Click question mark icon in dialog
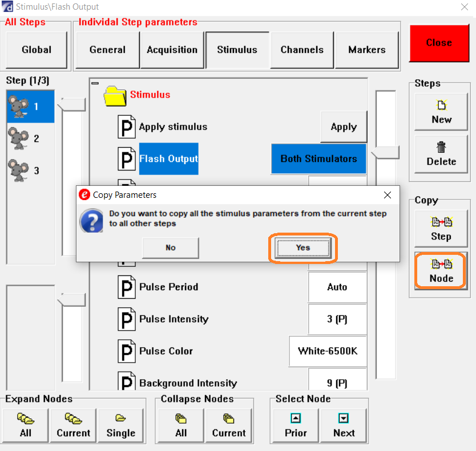Image resolution: width=476 pixels, height=451 pixels. (91, 221)
